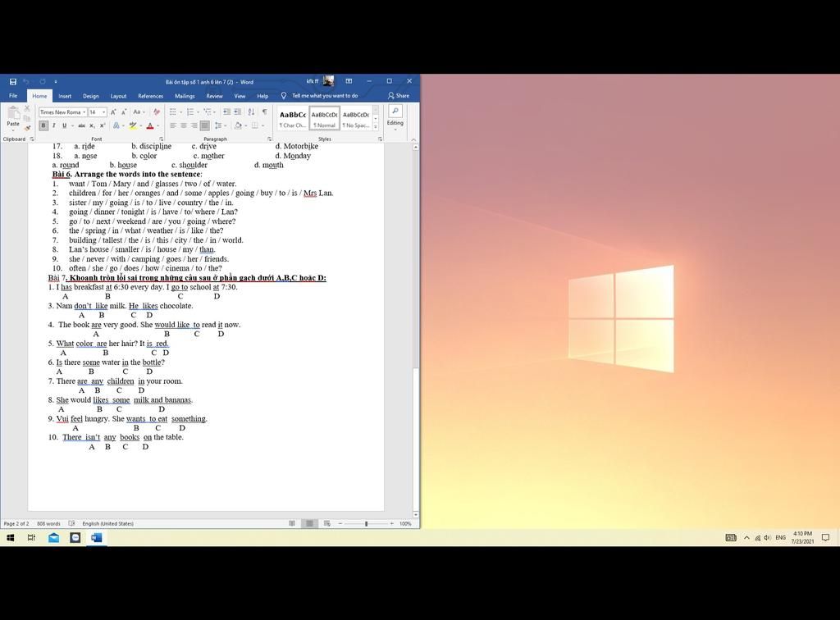The image size is (840, 620).
Task: Switch to Read Mode view
Action: coord(292,523)
